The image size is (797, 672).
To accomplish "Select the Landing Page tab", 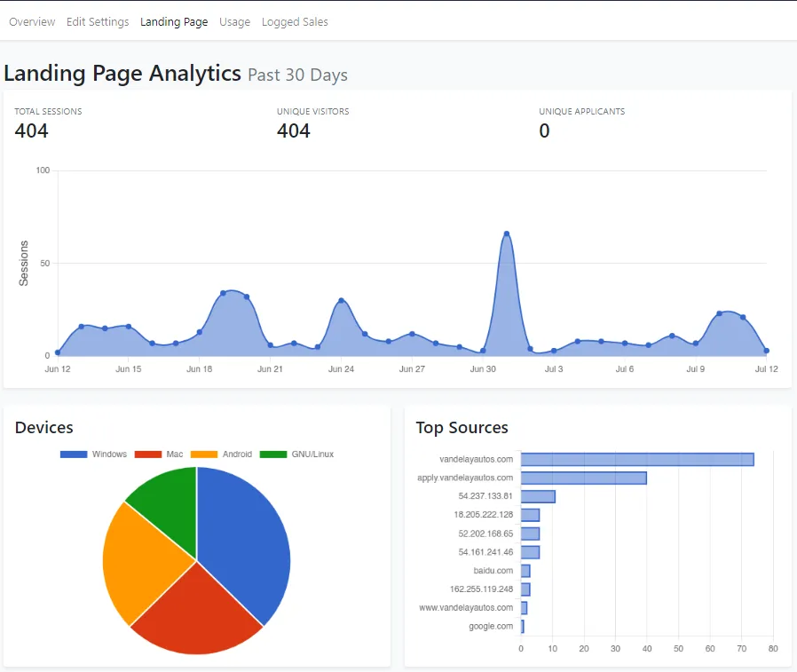I will [174, 21].
